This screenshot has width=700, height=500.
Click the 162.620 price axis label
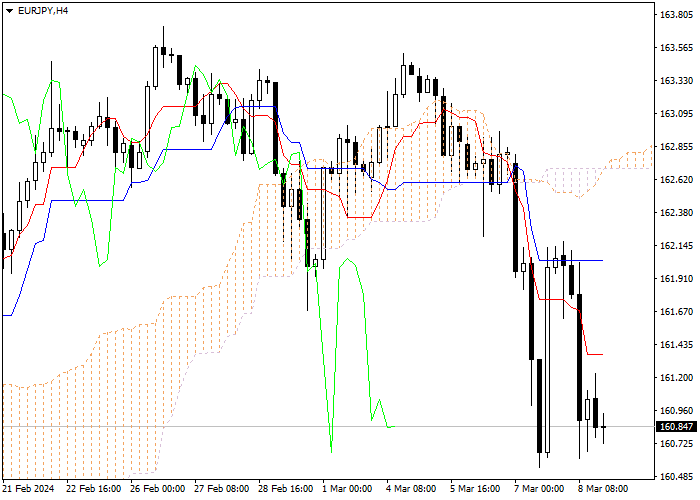(x=676, y=180)
